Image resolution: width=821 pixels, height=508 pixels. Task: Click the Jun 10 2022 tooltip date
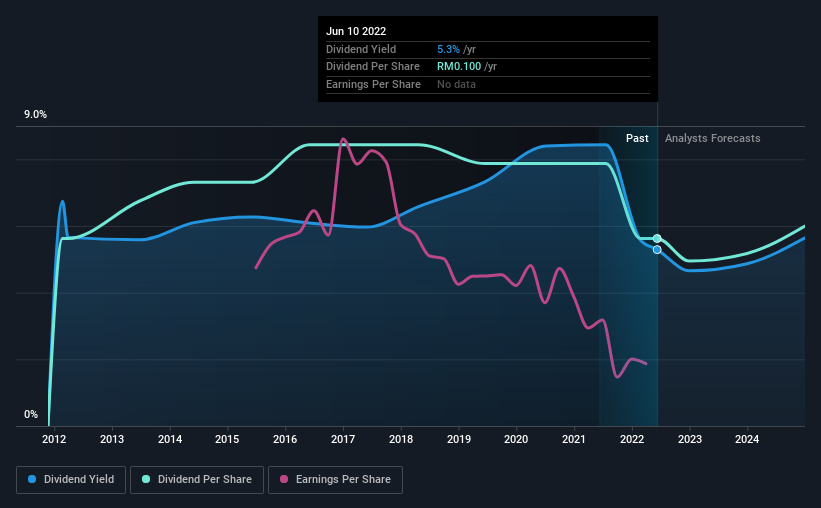[x=356, y=31]
